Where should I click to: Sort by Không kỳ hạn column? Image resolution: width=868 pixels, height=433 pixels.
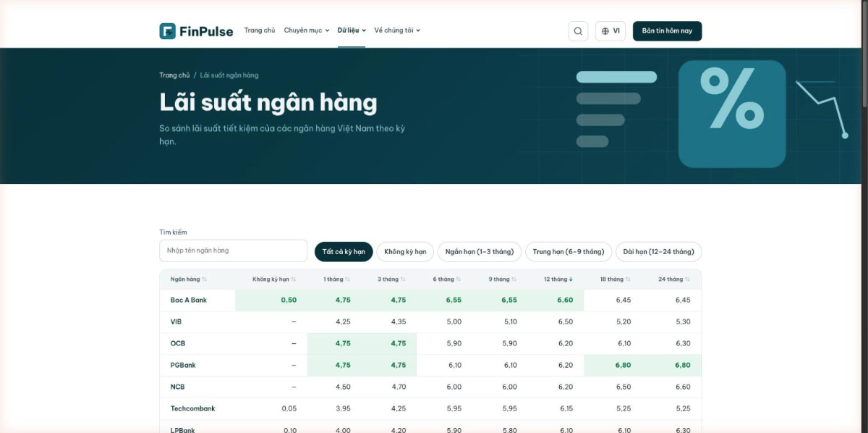coord(274,279)
